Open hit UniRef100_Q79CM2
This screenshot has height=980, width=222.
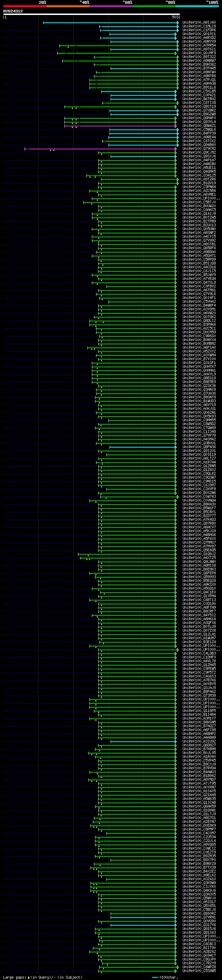(x=199, y=148)
